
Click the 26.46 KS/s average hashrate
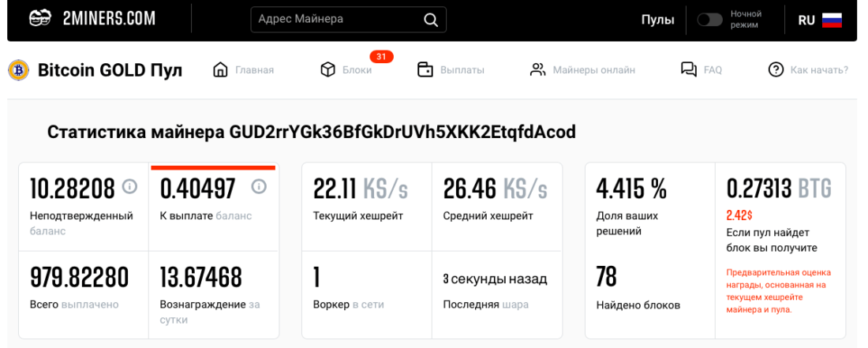coord(496,189)
